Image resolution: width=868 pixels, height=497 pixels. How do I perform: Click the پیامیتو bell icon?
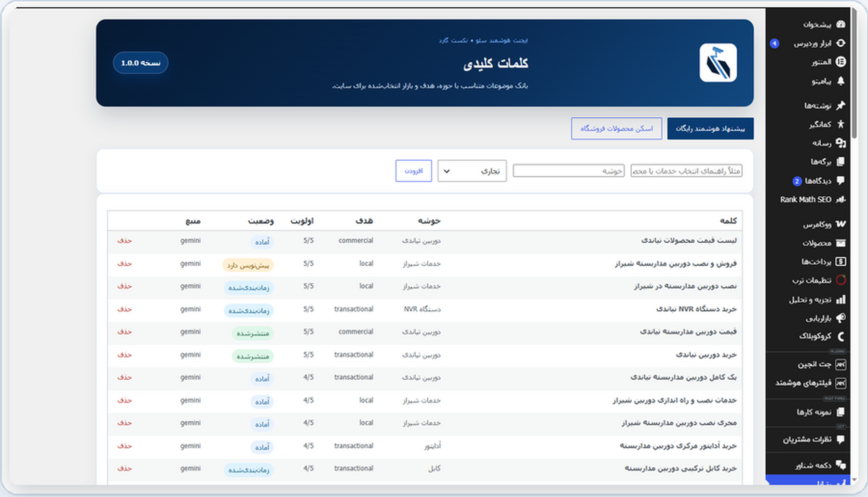click(841, 81)
